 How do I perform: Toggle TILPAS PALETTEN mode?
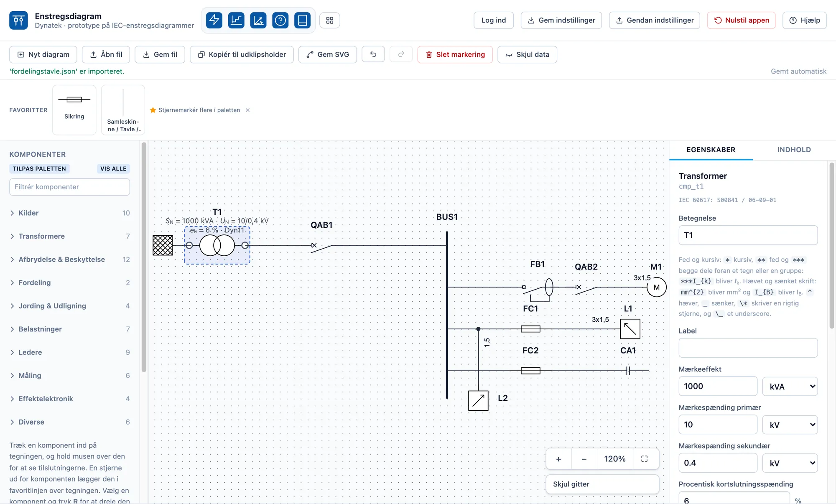tap(39, 168)
